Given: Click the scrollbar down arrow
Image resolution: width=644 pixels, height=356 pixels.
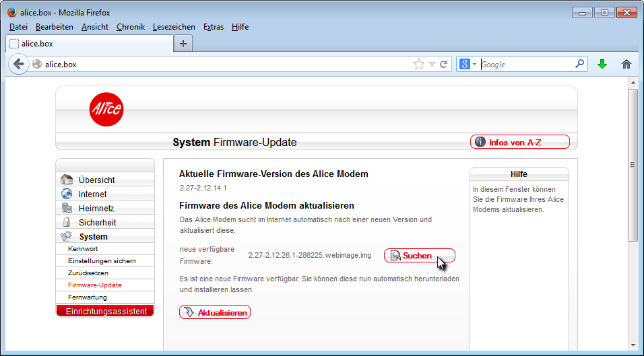Looking at the screenshot, I should tap(633, 345).
